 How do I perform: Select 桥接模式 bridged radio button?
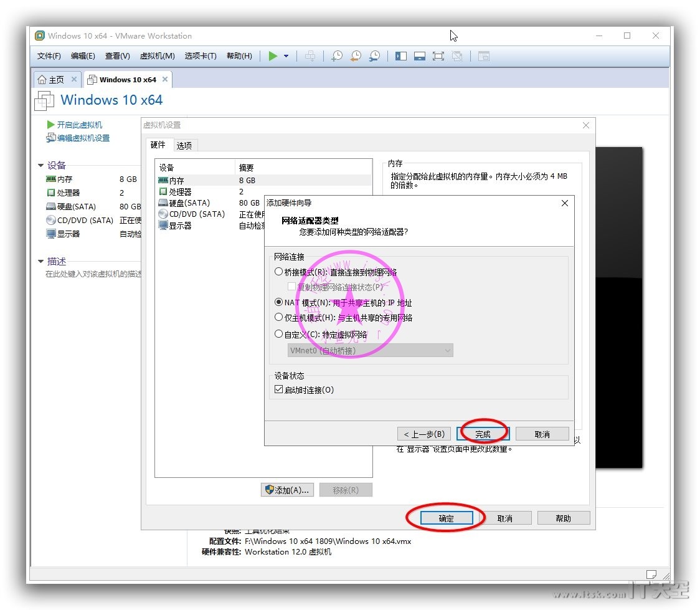pyautogui.click(x=278, y=272)
